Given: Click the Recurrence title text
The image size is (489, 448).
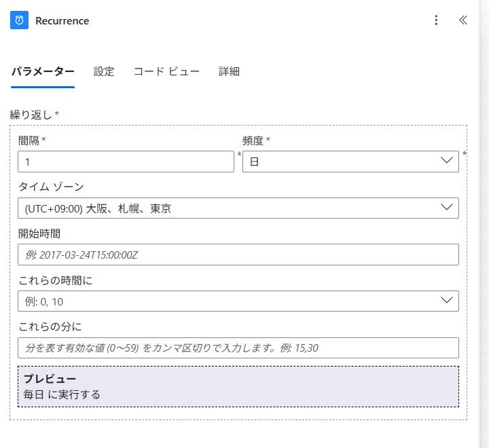Looking at the screenshot, I should (62, 20).
